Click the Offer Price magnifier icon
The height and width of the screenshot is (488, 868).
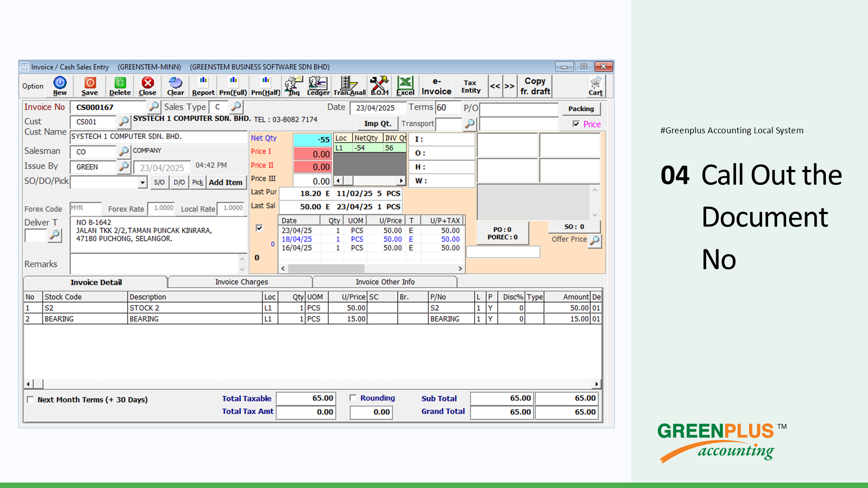(x=595, y=240)
